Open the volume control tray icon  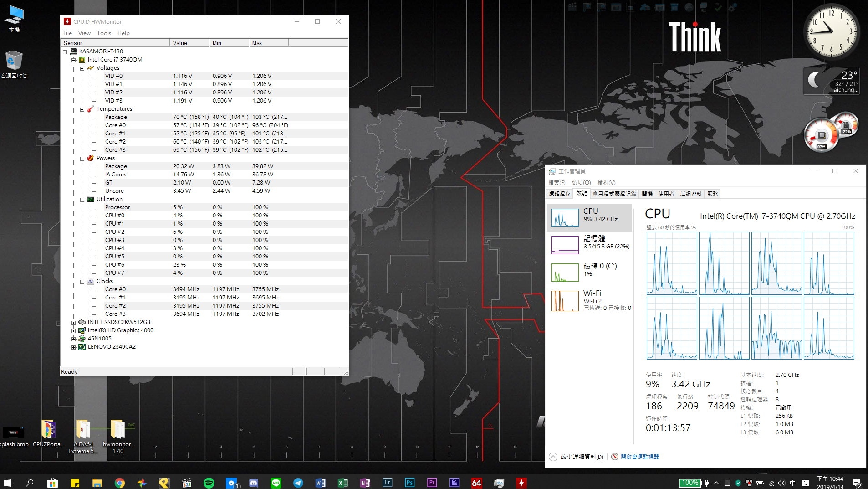pyautogui.click(x=781, y=483)
